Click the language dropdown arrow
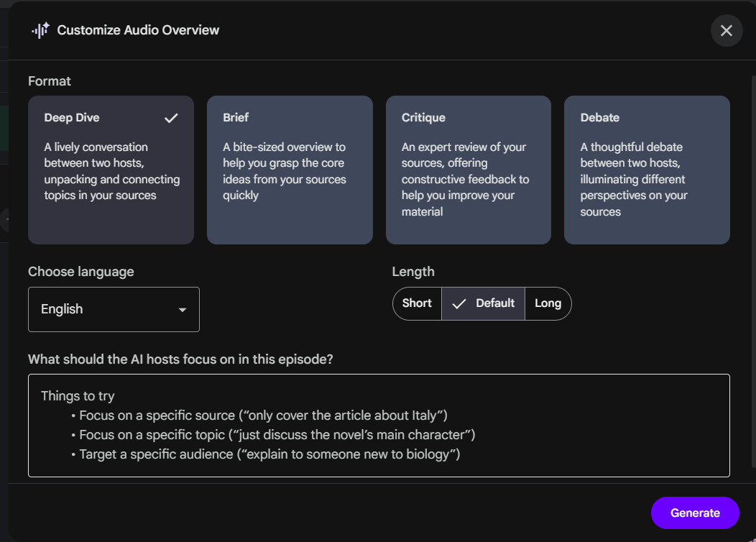 (x=183, y=310)
